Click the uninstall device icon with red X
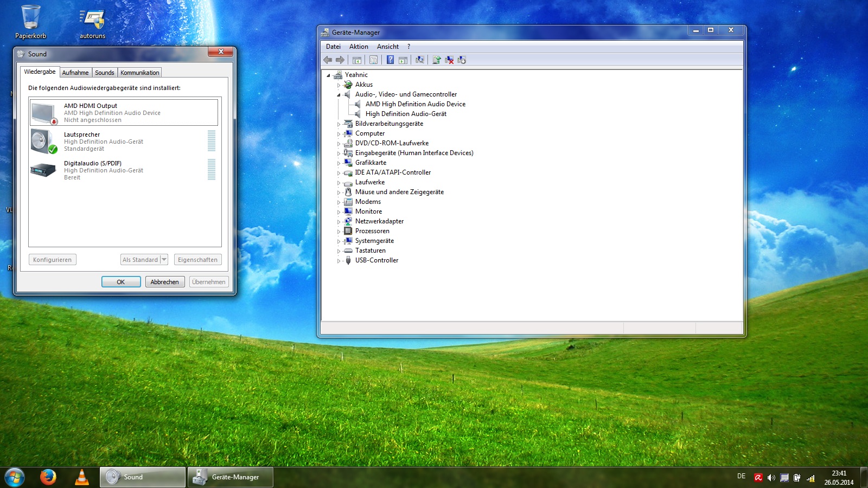 449,60
